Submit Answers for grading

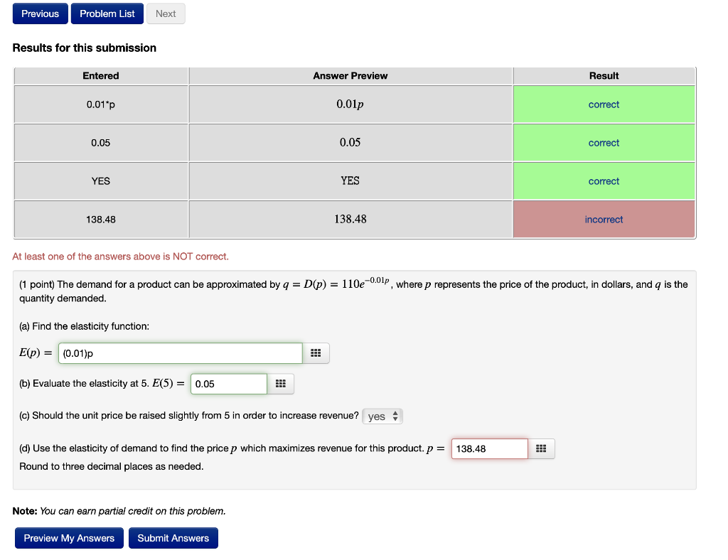pyautogui.click(x=173, y=538)
